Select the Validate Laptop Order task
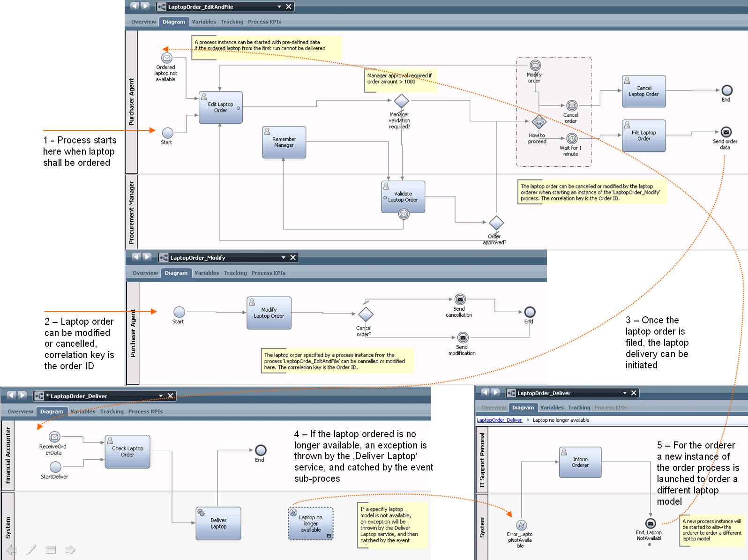The height and width of the screenshot is (560, 748). [403, 197]
